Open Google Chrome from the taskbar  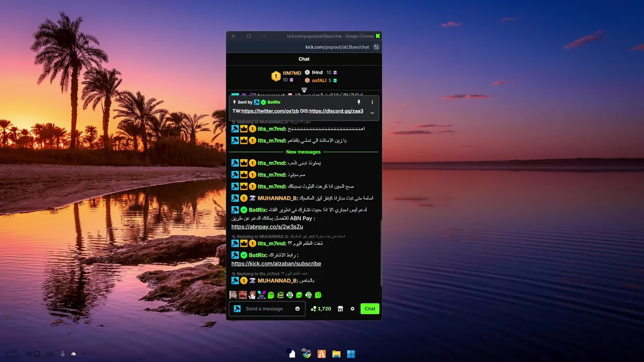(306, 354)
